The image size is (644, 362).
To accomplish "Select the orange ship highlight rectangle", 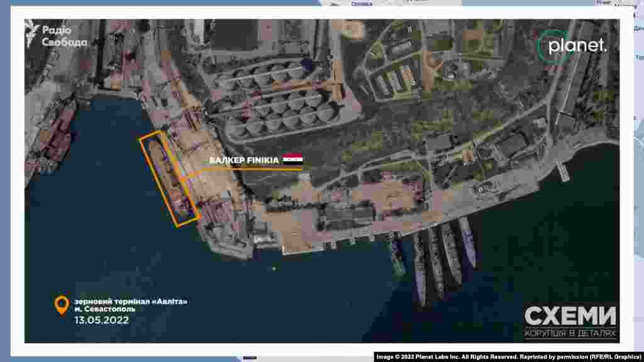I will pos(170,178).
